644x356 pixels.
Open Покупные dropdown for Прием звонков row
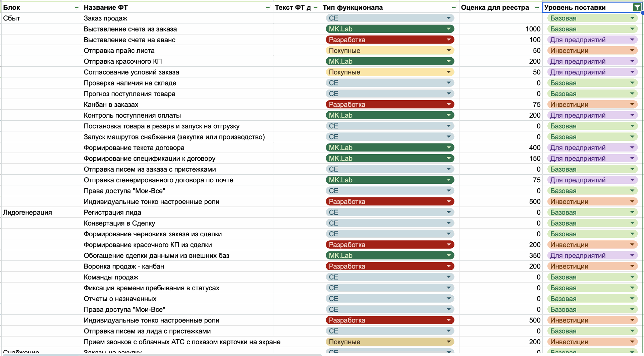(448, 342)
